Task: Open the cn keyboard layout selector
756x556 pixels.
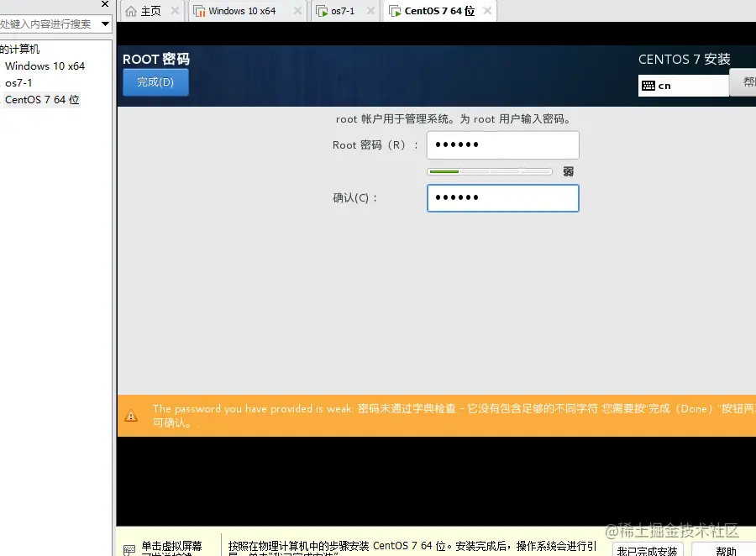Action: point(683,86)
